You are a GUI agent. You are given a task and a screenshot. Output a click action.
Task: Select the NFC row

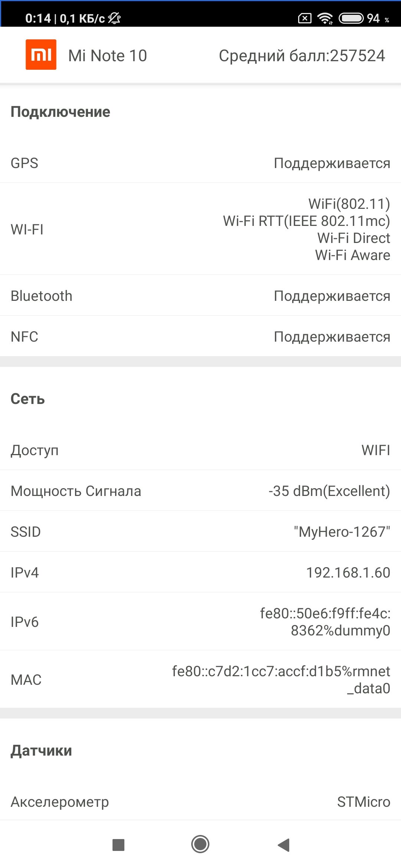[200, 336]
